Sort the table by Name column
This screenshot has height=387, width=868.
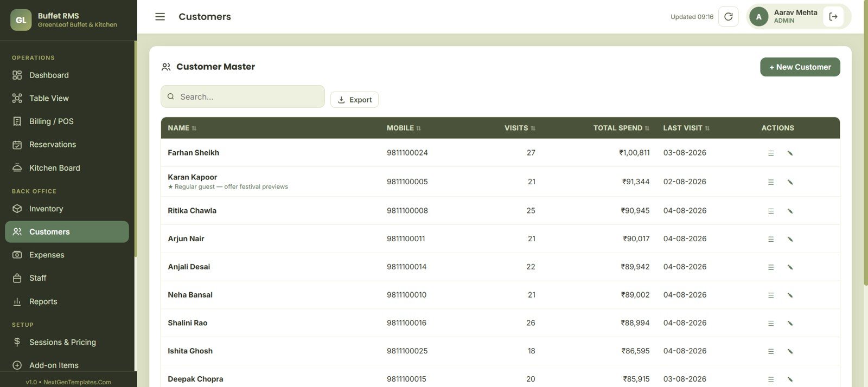(x=182, y=128)
